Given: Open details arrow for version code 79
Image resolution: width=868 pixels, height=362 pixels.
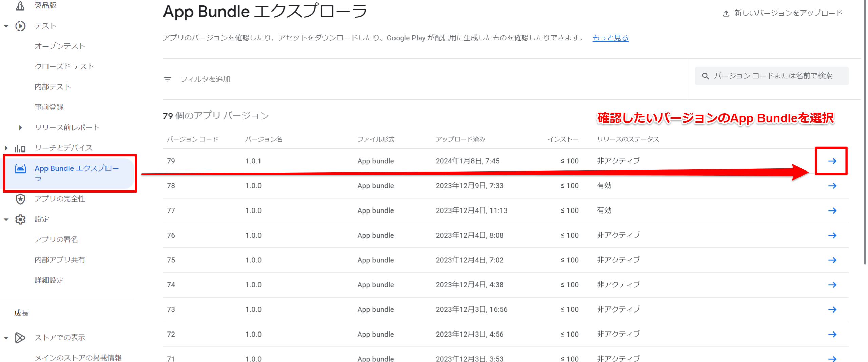Looking at the screenshot, I should pyautogui.click(x=832, y=161).
